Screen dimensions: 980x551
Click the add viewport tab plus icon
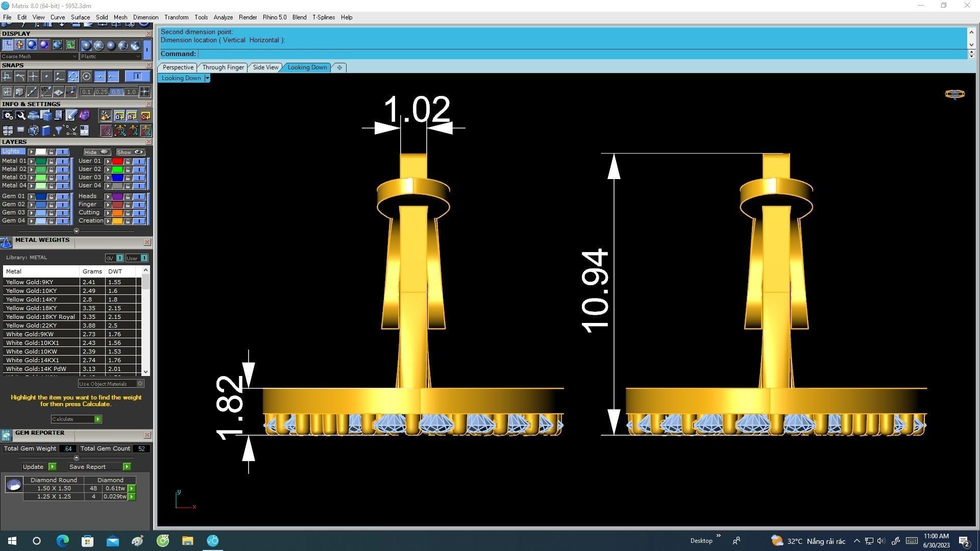point(339,67)
